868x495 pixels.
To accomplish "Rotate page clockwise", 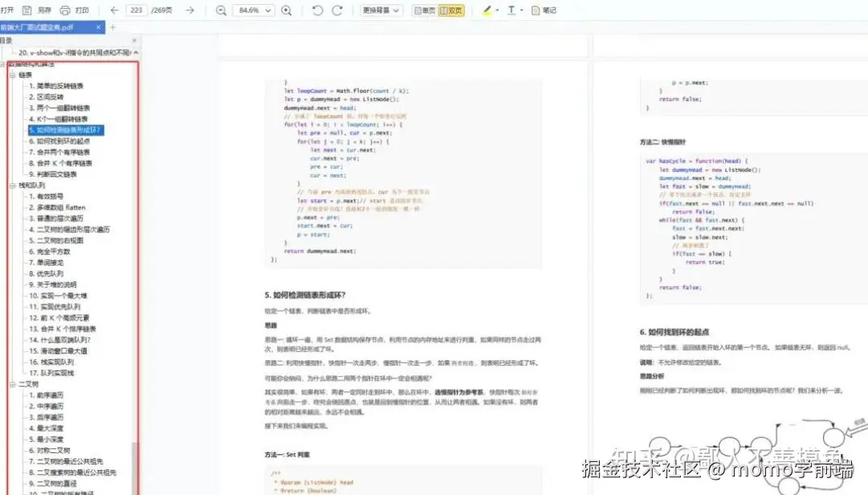I will click(x=337, y=10).
